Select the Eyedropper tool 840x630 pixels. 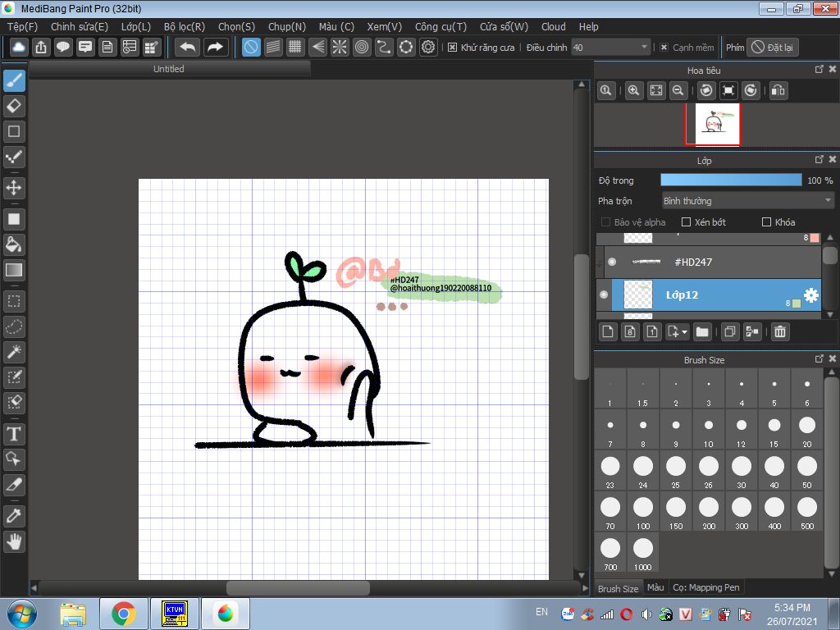(x=14, y=516)
